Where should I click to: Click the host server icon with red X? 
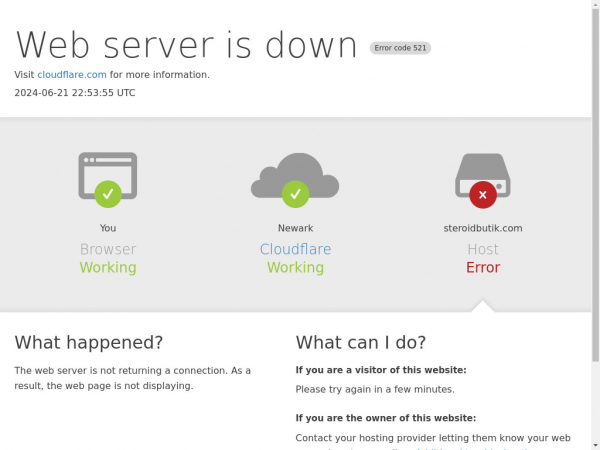[483, 181]
